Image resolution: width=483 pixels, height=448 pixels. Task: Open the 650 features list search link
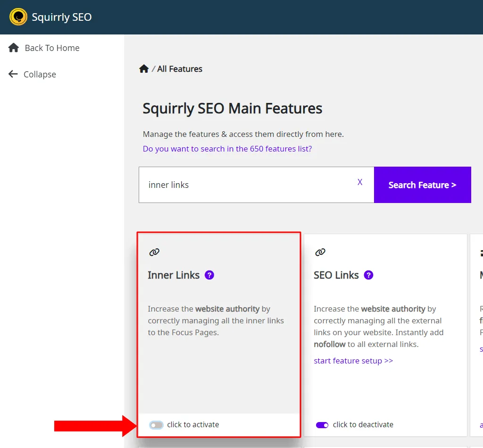227,149
